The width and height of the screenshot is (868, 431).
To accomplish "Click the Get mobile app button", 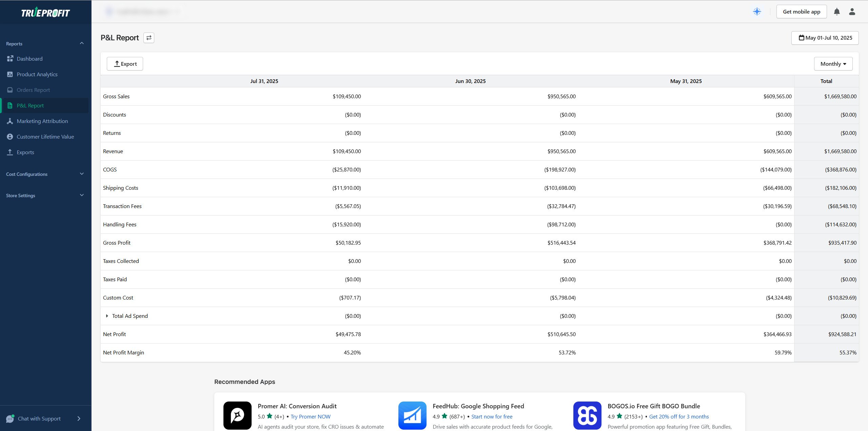I will coord(801,11).
